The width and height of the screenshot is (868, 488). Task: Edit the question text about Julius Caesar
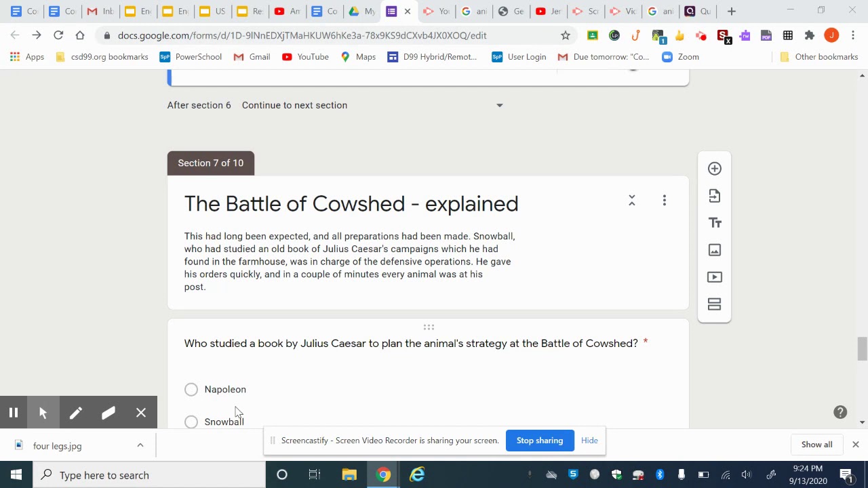click(411, 344)
